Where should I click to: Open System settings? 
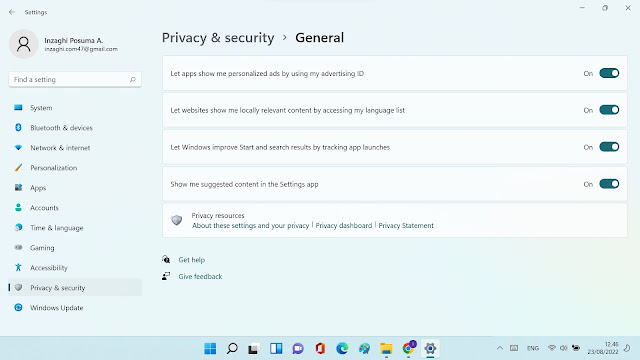[x=75, y=108]
